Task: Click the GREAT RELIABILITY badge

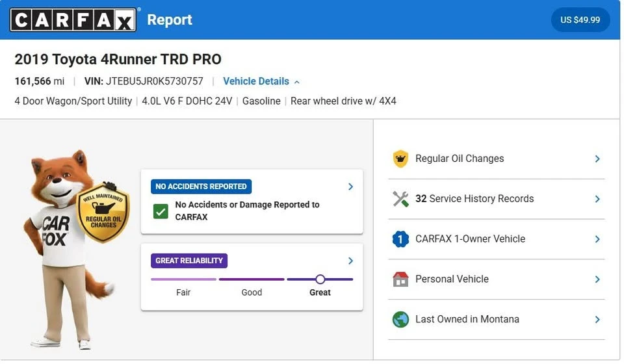Action: 189,261
